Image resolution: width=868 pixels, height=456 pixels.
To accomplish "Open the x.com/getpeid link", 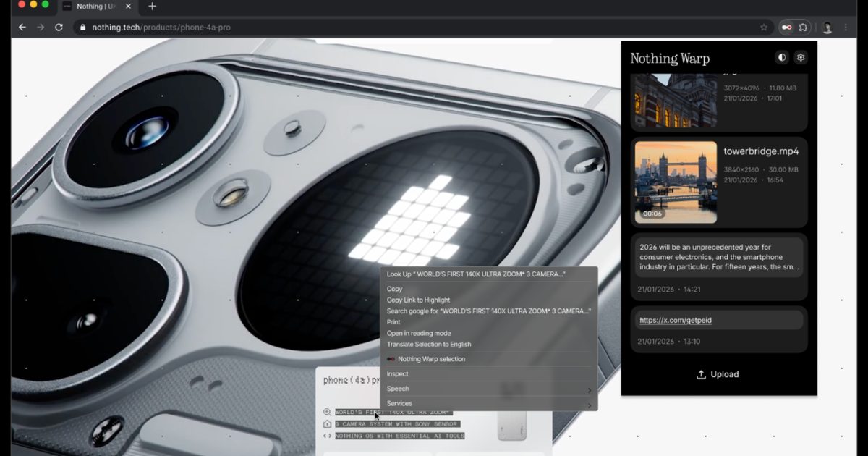I will click(x=676, y=320).
